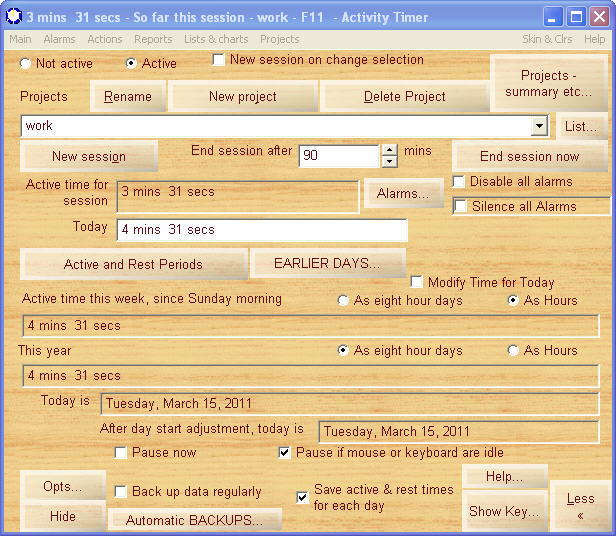Open the Projects menu

click(280, 39)
